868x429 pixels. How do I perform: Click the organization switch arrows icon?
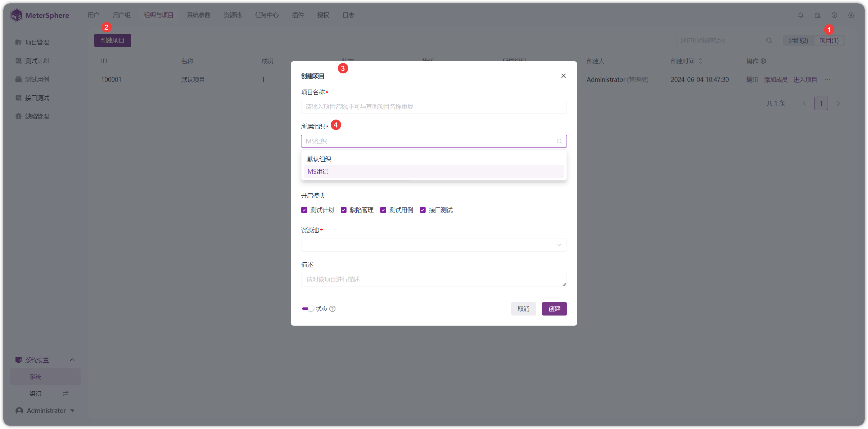click(65, 394)
